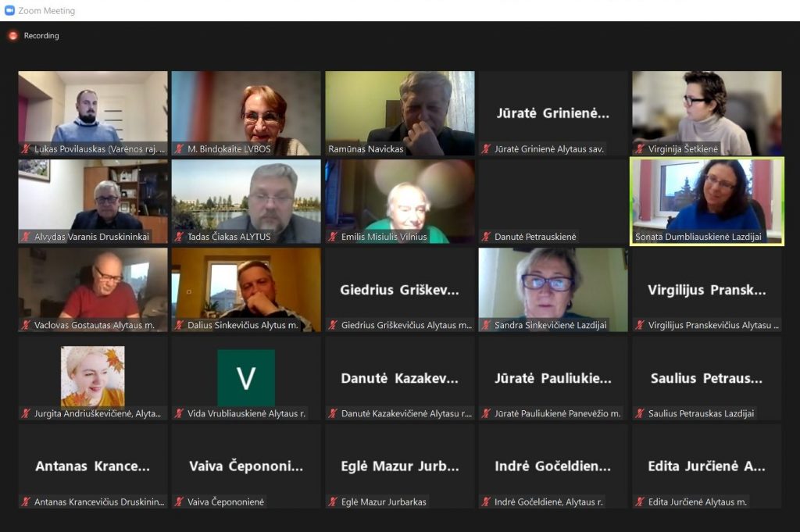
Task: Click Tadas Čiakas muted mic icon
Action: [179, 237]
